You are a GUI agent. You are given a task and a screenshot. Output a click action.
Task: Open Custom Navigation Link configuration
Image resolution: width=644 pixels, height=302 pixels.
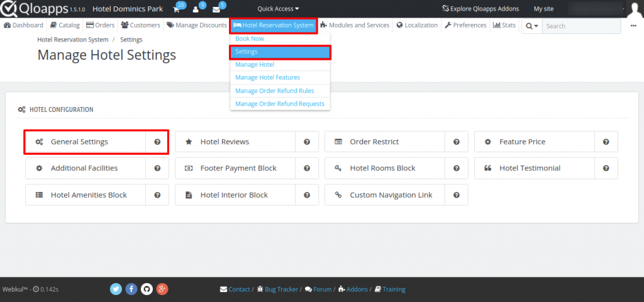(x=385, y=195)
